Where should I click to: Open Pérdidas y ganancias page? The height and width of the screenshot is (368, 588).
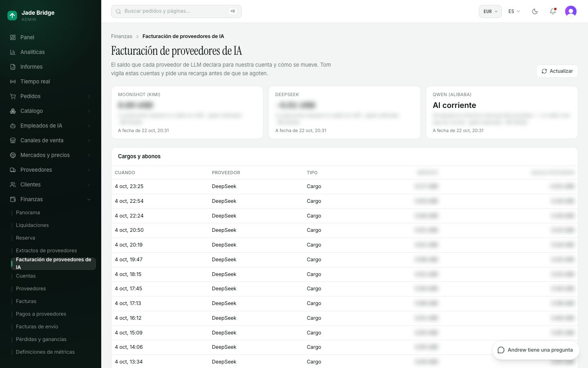coord(41,339)
